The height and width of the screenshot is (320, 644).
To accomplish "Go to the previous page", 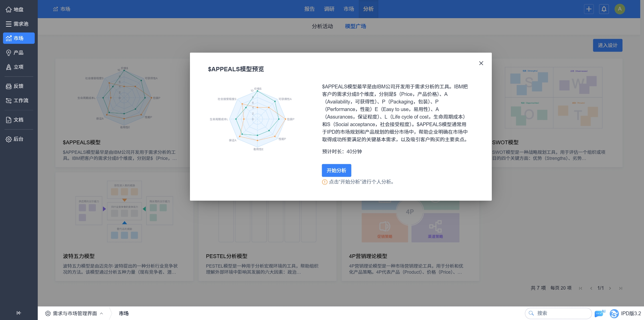I will pos(591,288).
